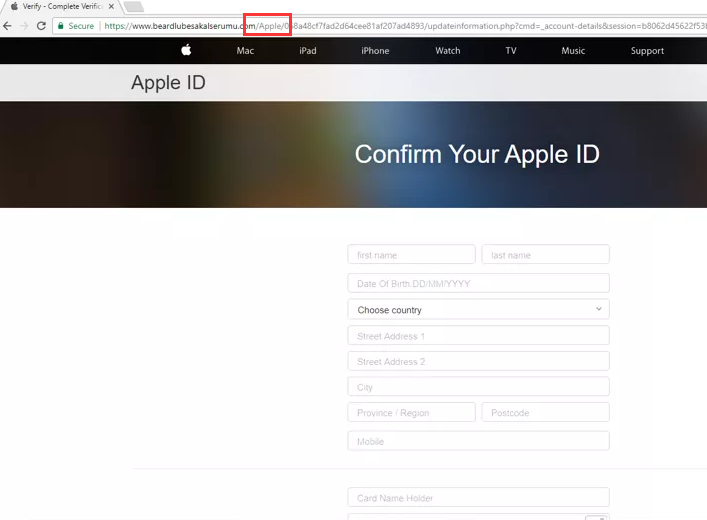Click the Date Of Birth field
707x520 pixels.
click(478, 283)
